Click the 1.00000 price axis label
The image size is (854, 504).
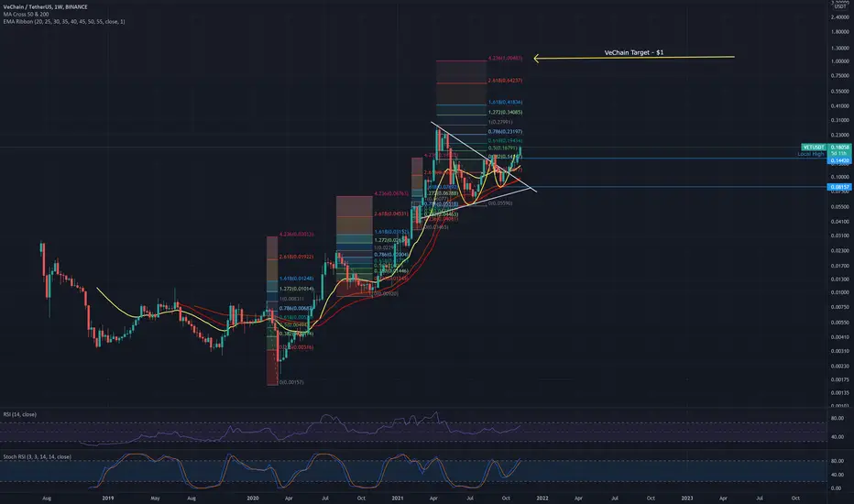click(x=840, y=61)
